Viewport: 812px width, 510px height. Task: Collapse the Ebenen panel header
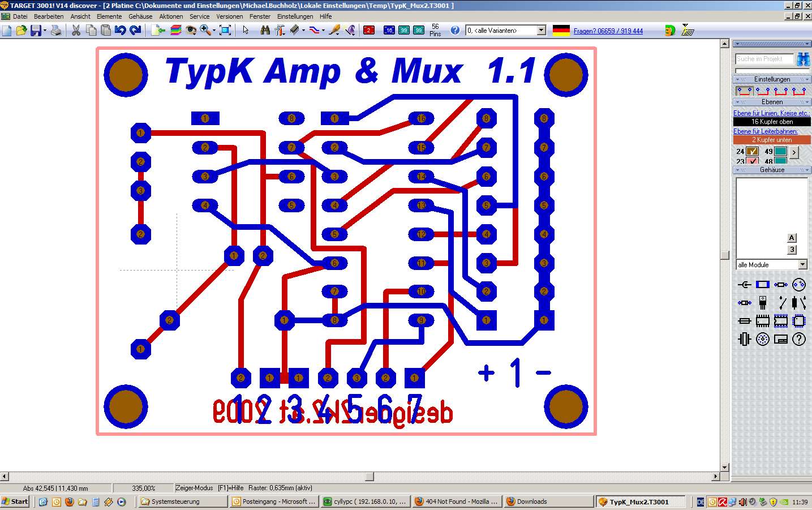tap(772, 102)
